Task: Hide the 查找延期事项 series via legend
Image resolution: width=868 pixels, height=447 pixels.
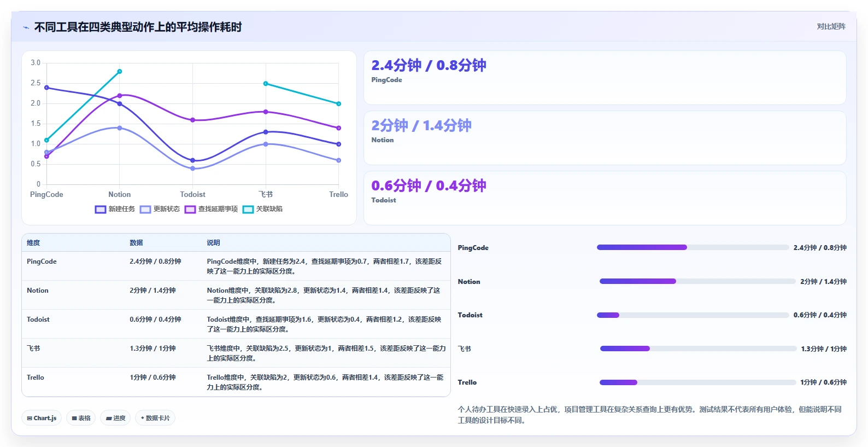Action: point(212,209)
